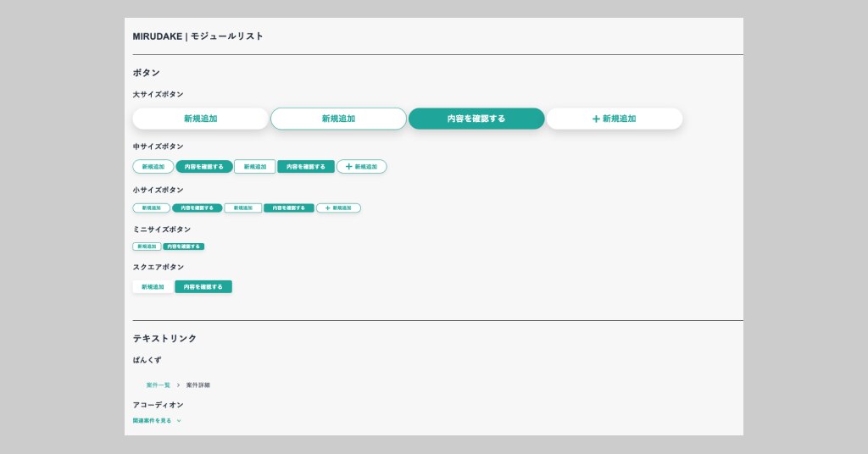The width and height of the screenshot is (868, 454).
Task: Click the chevron arrow beside 関連案件を見る
Action: pos(179,421)
